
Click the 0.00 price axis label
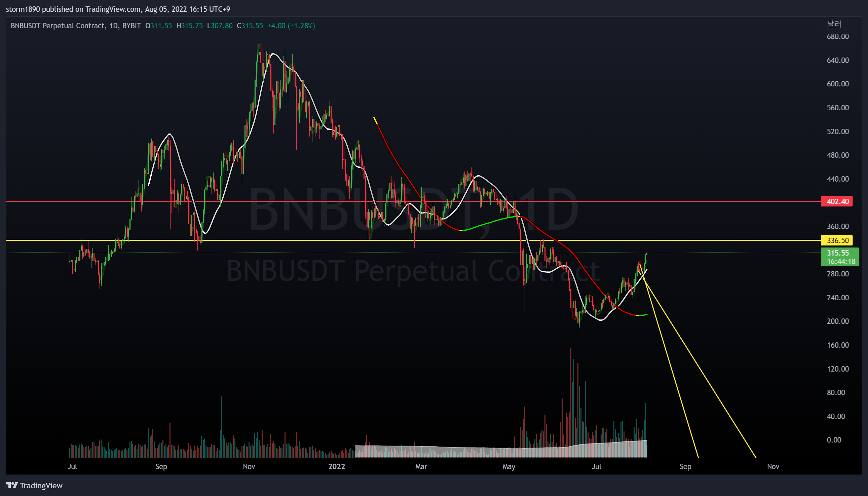[x=834, y=440]
